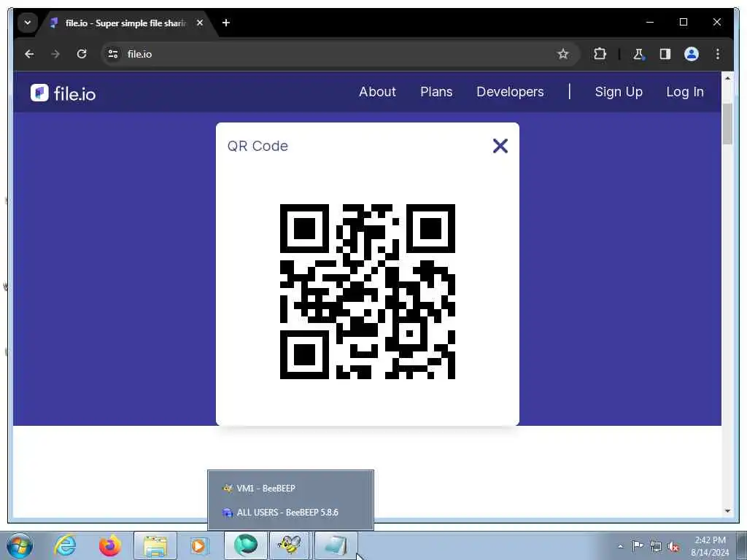The width and height of the screenshot is (747, 560).
Task: Click the page scrollbar up arrow
Action: [727, 79]
